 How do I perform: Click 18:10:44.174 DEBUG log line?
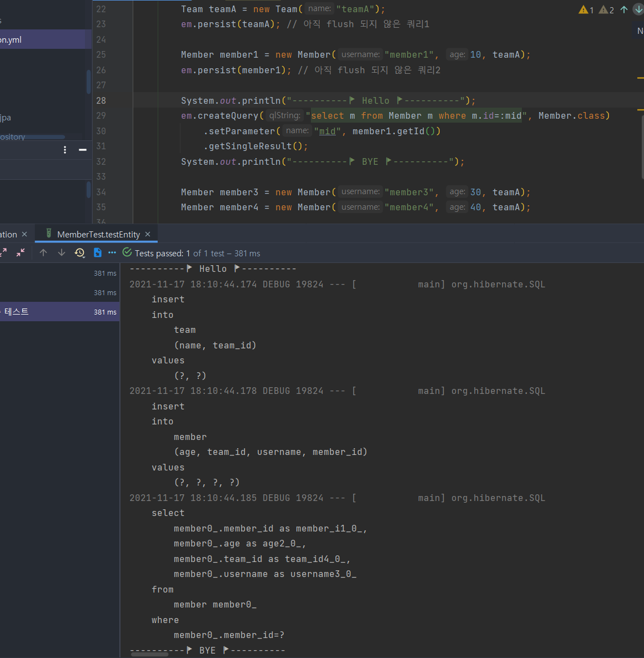(x=337, y=285)
